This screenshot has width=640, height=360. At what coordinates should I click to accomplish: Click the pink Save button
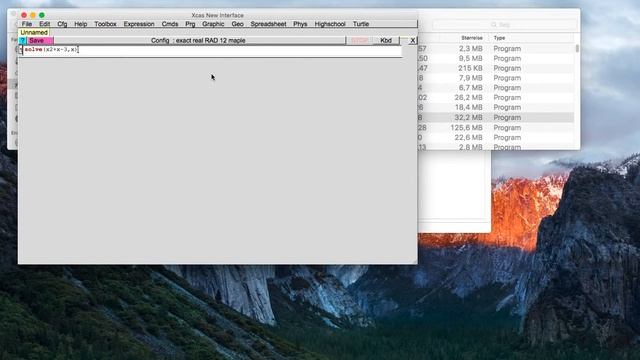pos(40,40)
